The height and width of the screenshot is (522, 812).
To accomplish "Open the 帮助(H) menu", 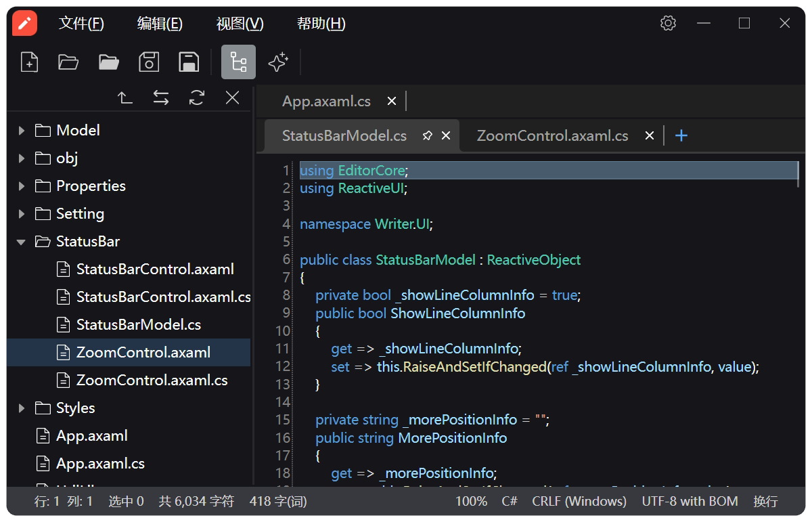I will tap(321, 24).
